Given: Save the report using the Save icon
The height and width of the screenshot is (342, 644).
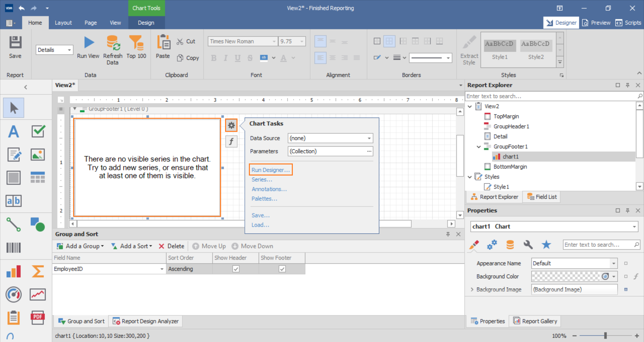Looking at the screenshot, I should pos(15,48).
